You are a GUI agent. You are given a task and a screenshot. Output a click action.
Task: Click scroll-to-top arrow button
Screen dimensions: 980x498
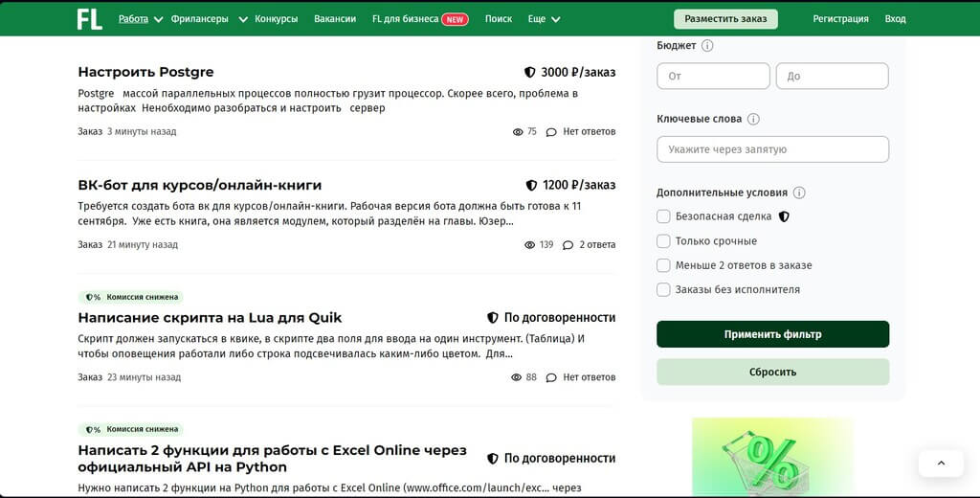tap(940, 464)
